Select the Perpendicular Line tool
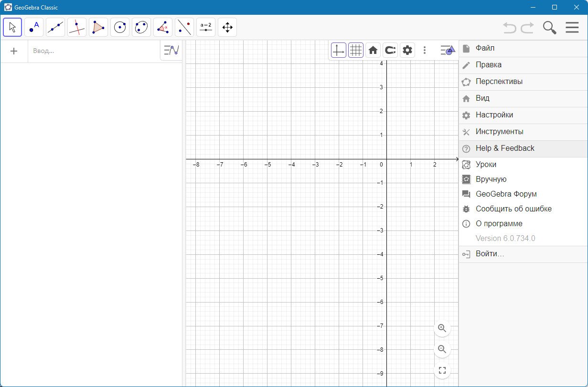Image resolution: width=588 pixels, height=387 pixels. pyautogui.click(x=77, y=27)
